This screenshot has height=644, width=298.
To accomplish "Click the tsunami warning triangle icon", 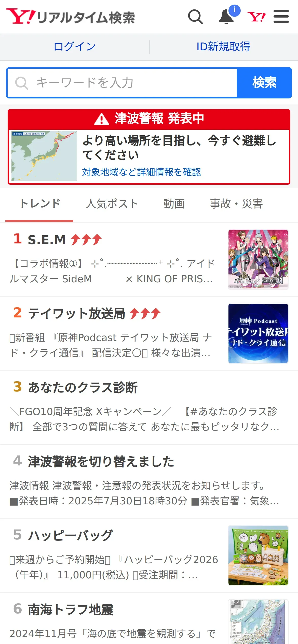I will 102,119.
